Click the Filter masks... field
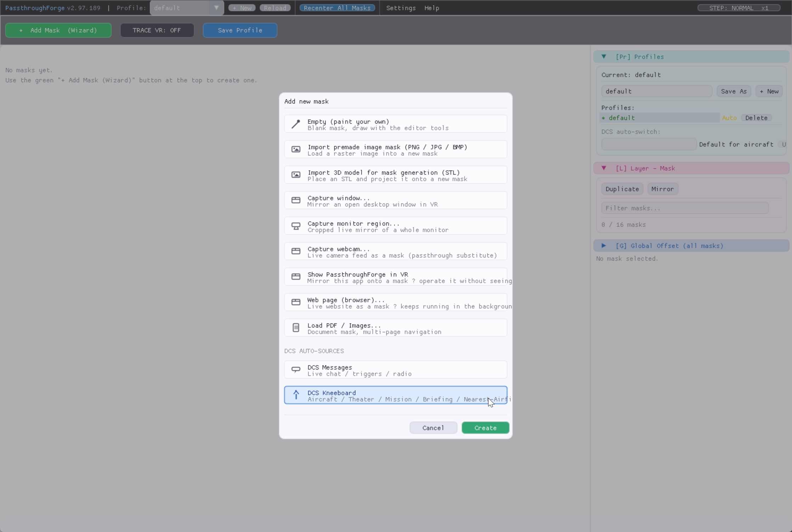 [685, 208]
